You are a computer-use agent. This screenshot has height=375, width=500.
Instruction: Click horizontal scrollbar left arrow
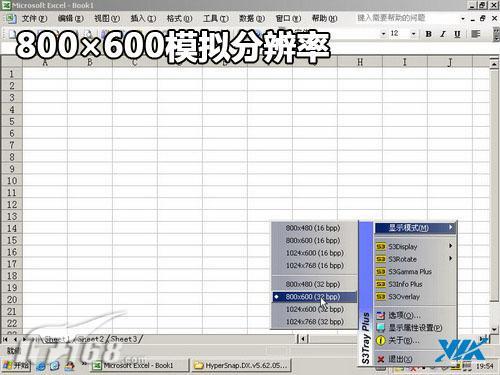[303, 339]
